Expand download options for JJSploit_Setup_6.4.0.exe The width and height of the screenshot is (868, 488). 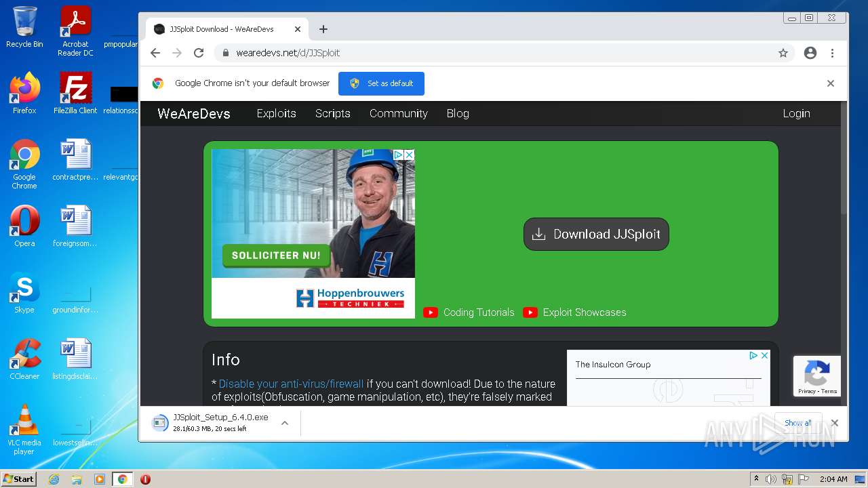click(x=285, y=423)
